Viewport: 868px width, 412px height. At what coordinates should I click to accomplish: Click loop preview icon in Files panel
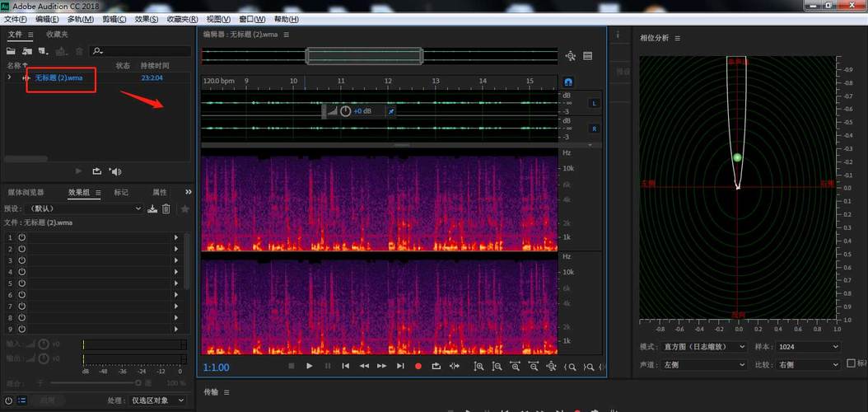coord(97,171)
